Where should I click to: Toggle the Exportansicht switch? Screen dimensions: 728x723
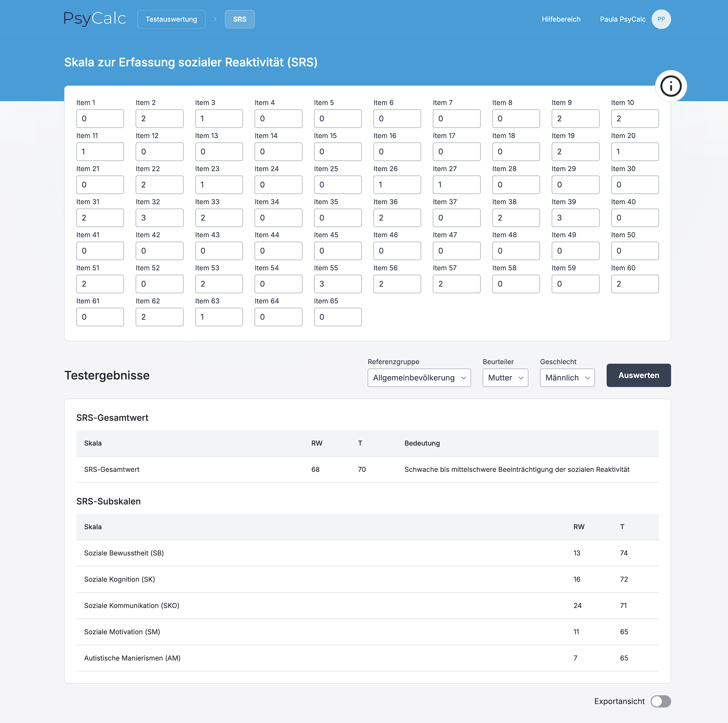(660, 701)
